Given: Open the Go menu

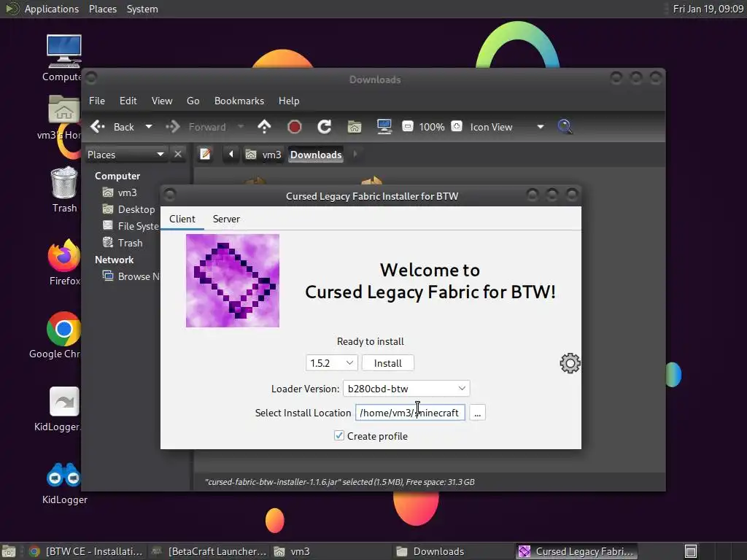Looking at the screenshot, I should click(193, 101).
